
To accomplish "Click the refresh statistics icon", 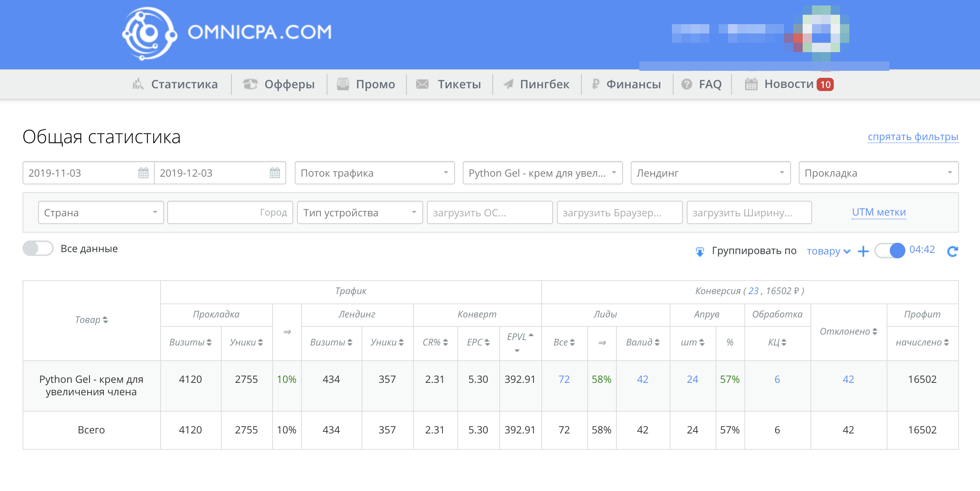I will [x=952, y=251].
